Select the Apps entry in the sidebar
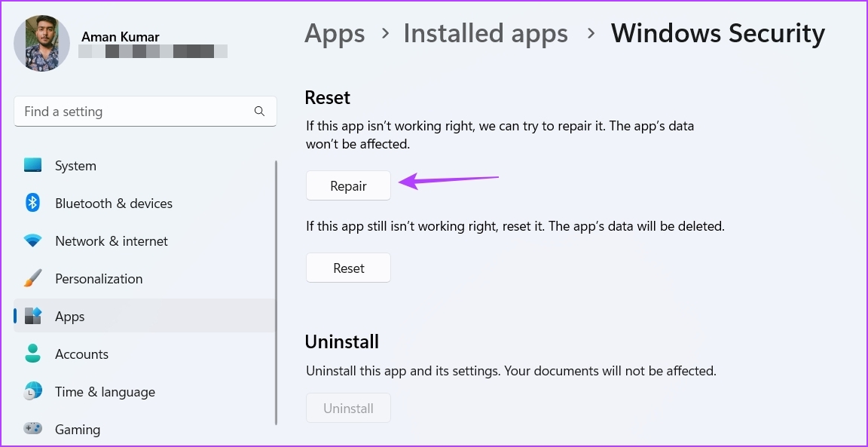Screen dimensions: 868x447 [x=70, y=316]
